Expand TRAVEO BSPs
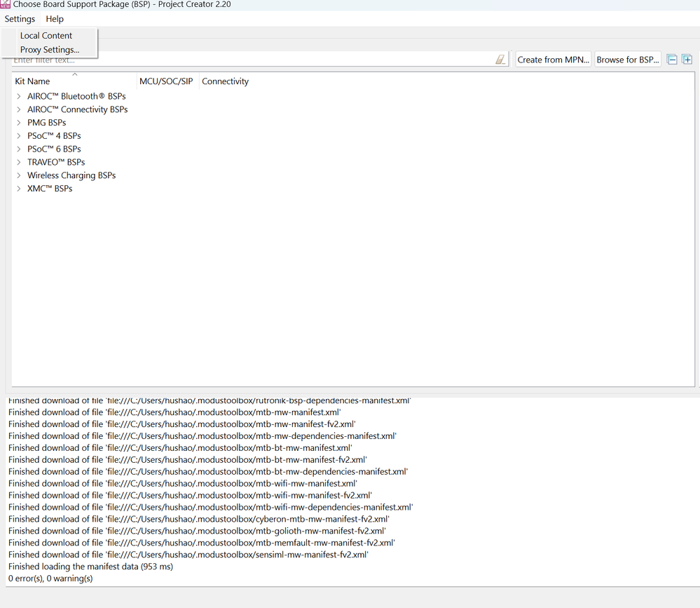 pyautogui.click(x=18, y=162)
